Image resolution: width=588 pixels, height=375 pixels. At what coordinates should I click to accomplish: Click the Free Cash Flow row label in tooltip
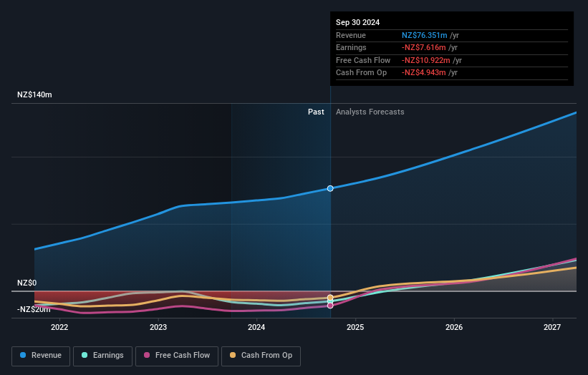click(363, 60)
